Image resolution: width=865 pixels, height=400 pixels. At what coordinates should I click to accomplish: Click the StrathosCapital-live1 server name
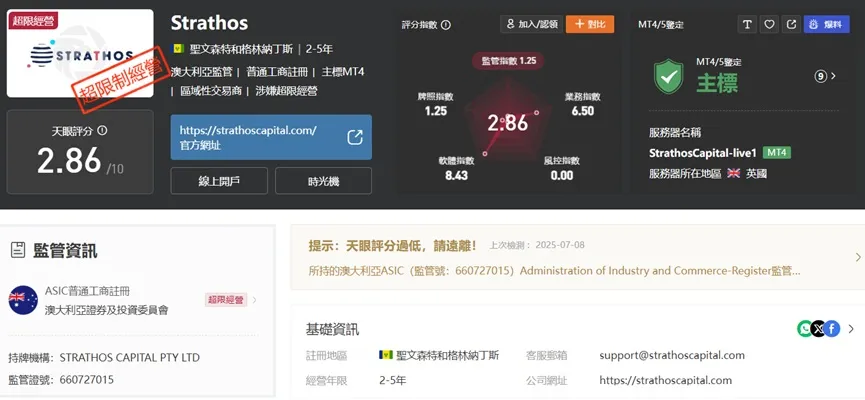(702, 153)
